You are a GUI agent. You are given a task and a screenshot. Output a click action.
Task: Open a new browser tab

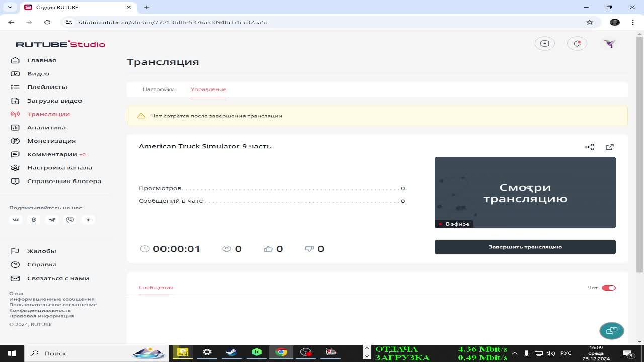tap(147, 7)
